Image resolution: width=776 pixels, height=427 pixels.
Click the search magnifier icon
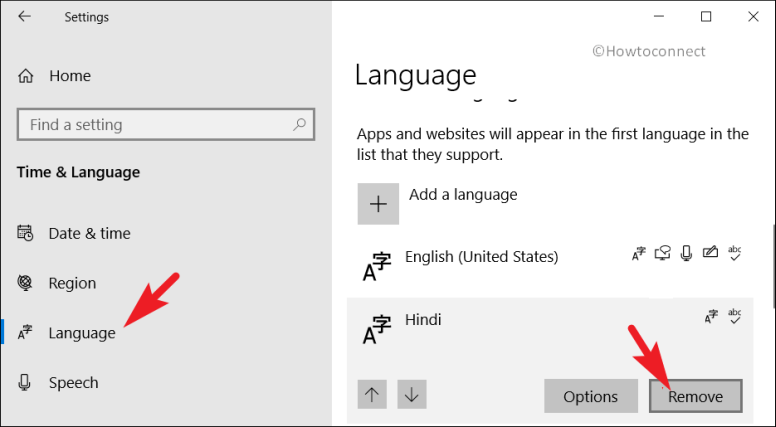(298, 125)
